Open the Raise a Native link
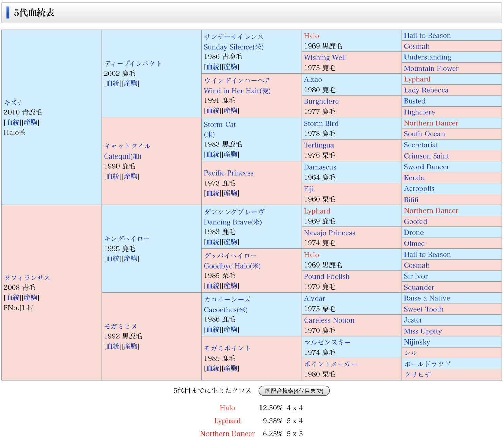The width and height of the screenshot is (504, 442). click(427, 298)
